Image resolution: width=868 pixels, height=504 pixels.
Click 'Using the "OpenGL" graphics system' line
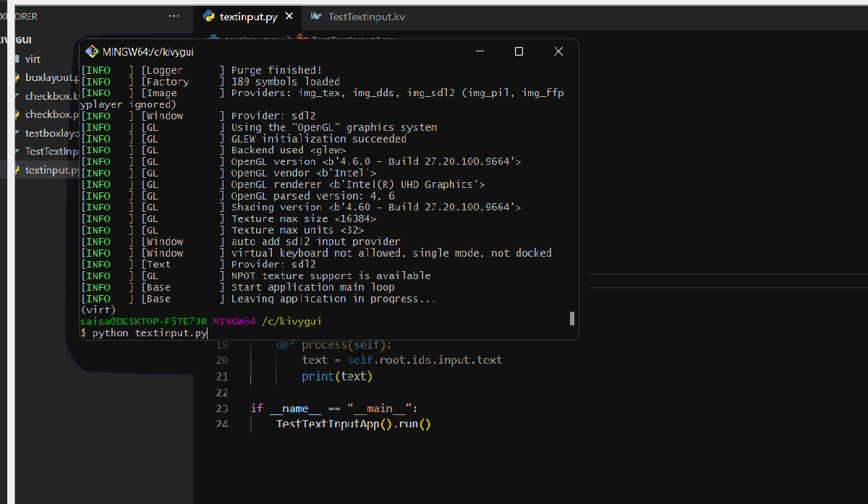tap(333, 127)
